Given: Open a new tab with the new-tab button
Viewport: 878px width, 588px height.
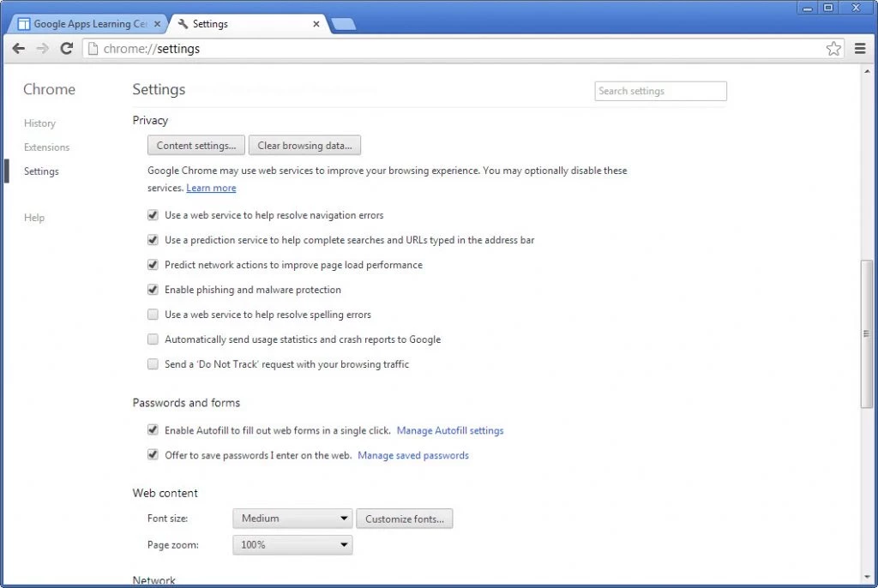Looking at the screenshot, I should tap(343, 24).
